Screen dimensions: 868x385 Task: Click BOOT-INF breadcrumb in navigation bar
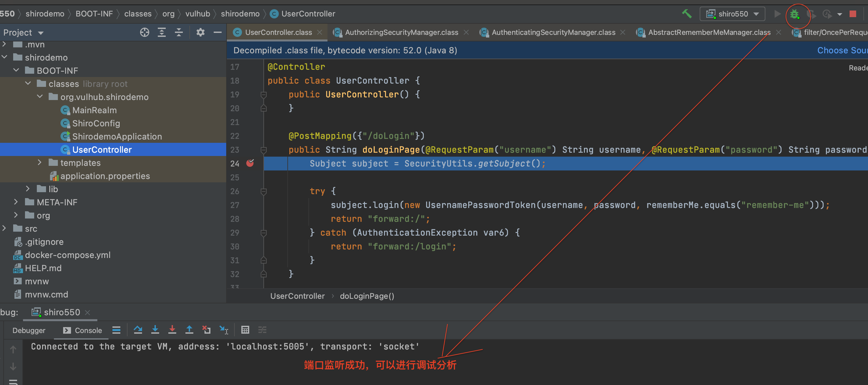[x=94, y=14]
